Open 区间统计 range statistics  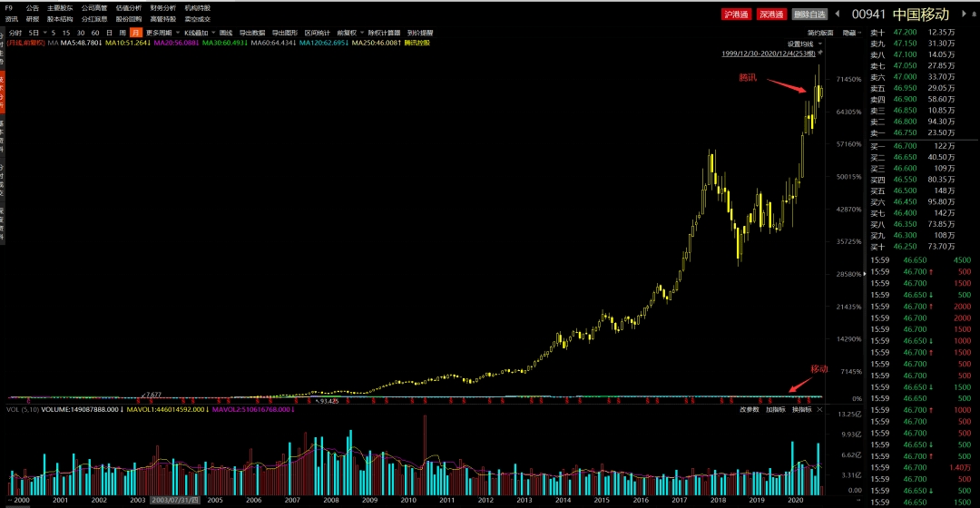pos(318,33)
